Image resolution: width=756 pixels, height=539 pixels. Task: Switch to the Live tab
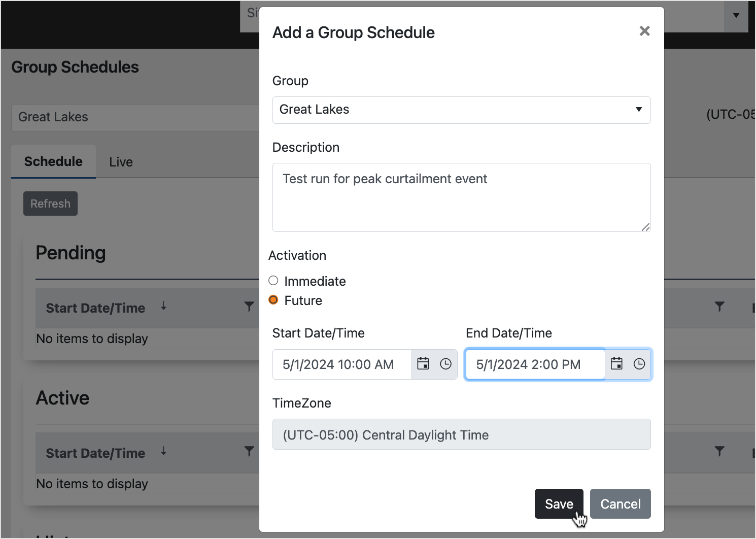[x=120, y=161]
